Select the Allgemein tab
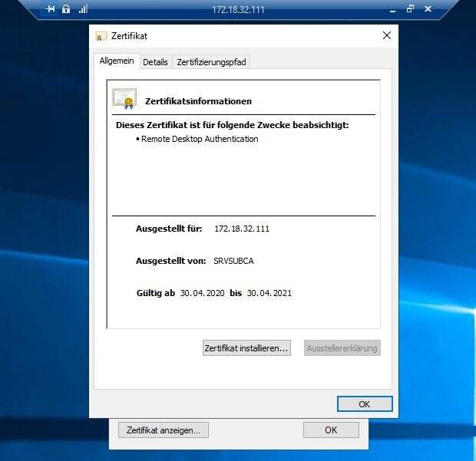The image size is (476, 461). pos(117,61)
